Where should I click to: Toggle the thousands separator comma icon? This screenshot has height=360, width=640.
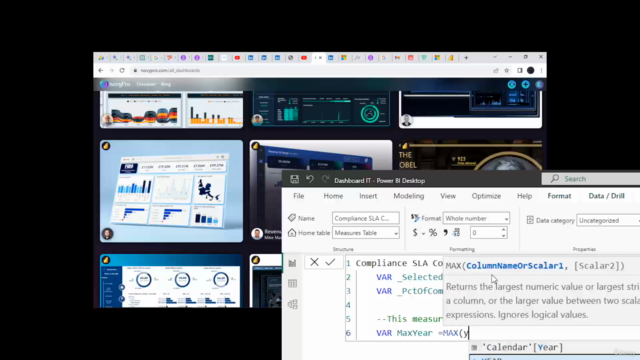pos(445,233)
